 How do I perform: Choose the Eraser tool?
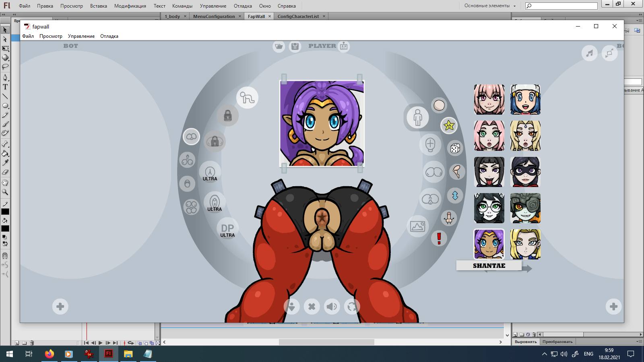[5, 172]
